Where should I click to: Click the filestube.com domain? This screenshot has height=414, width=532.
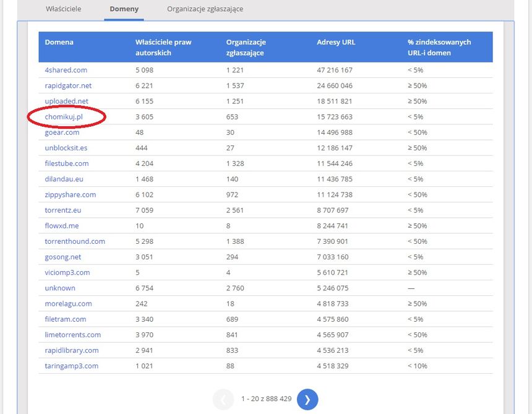tap(67, 163)
